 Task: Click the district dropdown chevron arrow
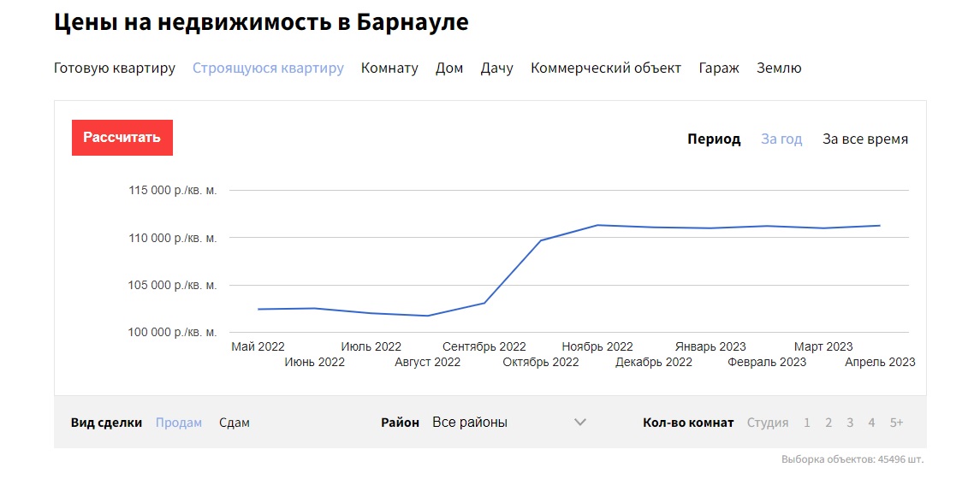click(580, 423)
